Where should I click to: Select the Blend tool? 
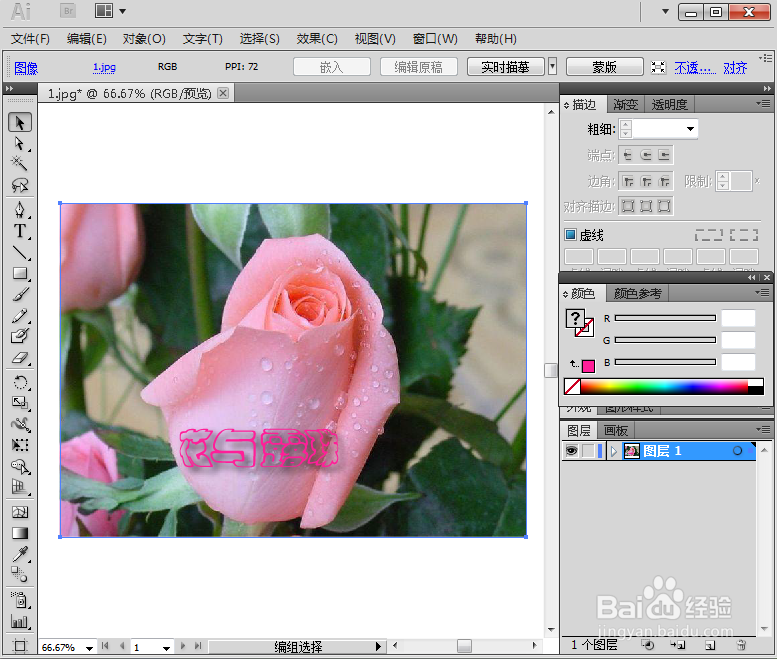20,575
